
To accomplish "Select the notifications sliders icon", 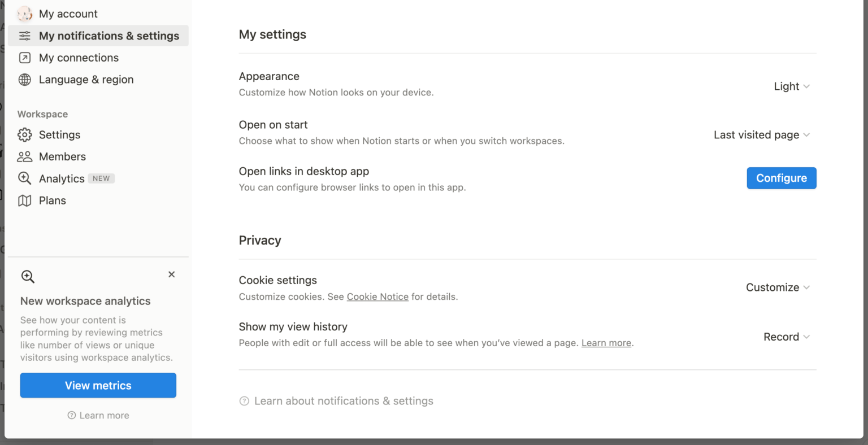I will coord(24,35).
